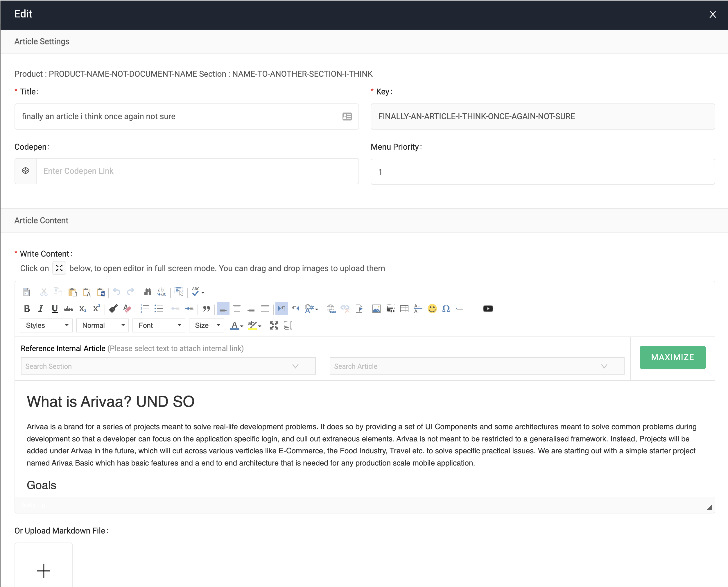This screenshot has height=587, width=728.
Task: Click the Copy icon in editor toolbar
Action: pos(58,291)
